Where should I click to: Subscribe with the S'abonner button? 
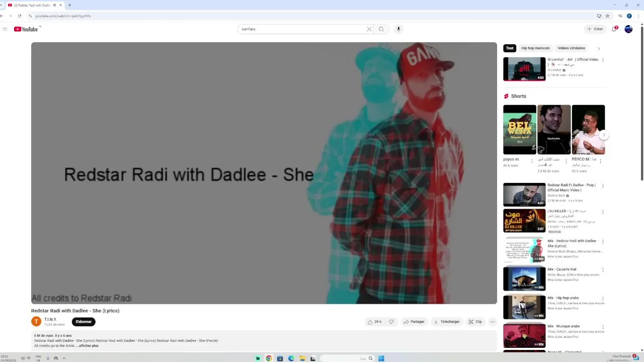pos(84,322)
